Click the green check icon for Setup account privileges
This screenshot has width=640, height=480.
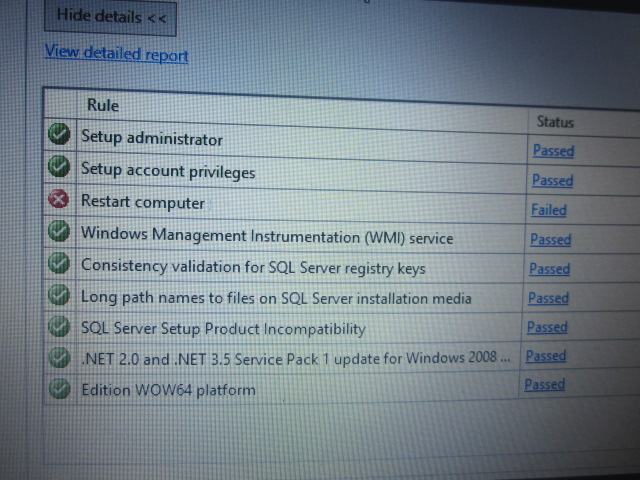point(59,166)
